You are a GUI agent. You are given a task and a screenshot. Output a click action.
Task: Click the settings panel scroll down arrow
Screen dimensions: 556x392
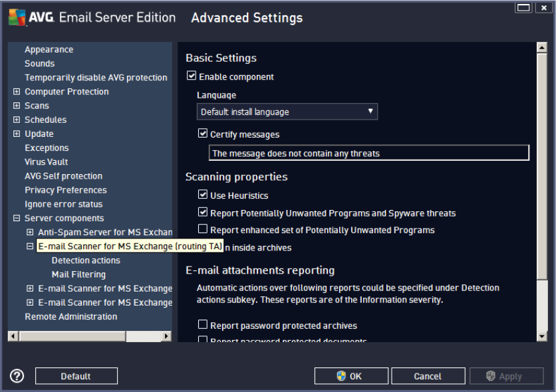(541, 336)
